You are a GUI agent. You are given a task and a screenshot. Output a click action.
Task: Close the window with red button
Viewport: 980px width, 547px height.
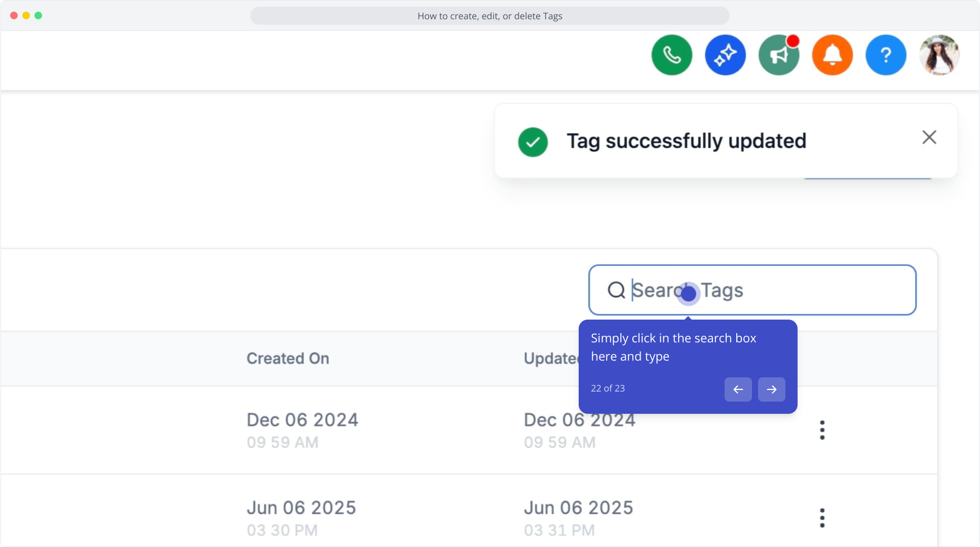coord(14,15)
